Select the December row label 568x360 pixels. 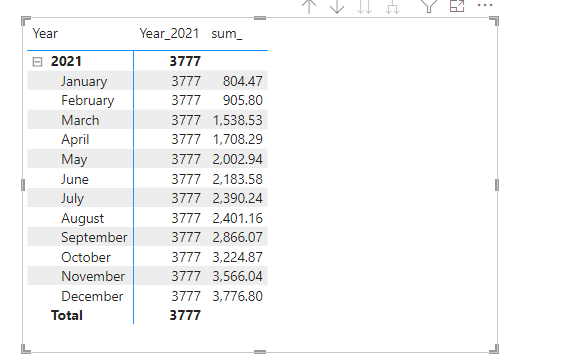click(x=92, y=297)
